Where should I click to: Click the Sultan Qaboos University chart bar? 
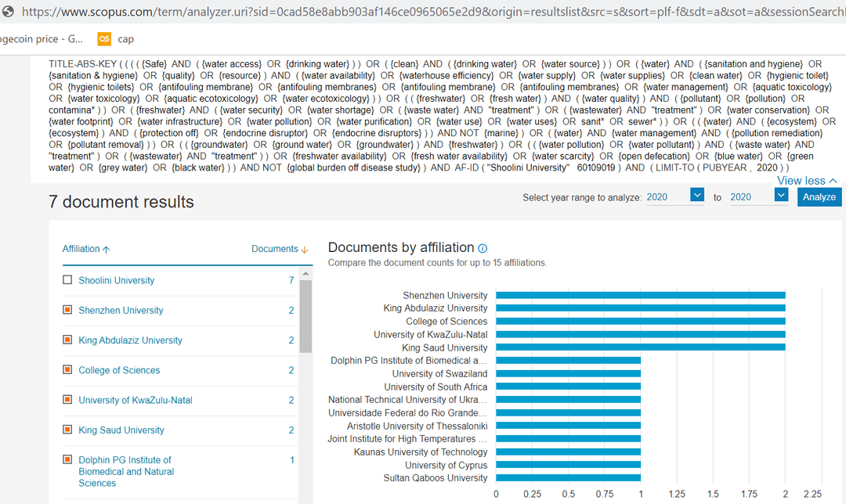point(568,477)
